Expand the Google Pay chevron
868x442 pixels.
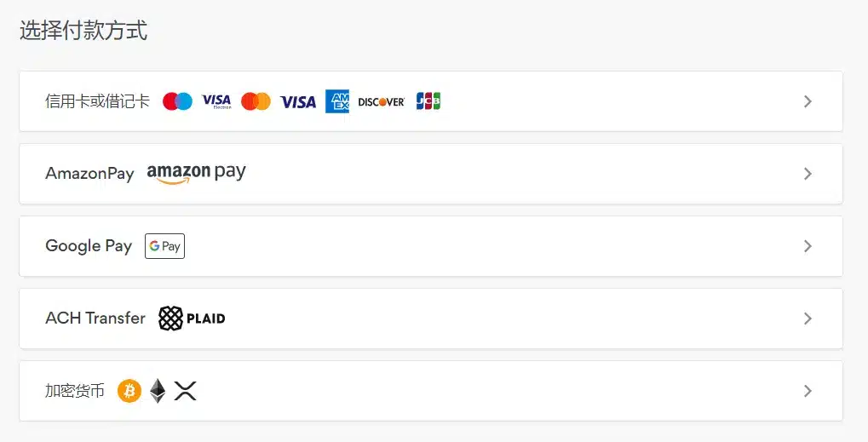808,246
